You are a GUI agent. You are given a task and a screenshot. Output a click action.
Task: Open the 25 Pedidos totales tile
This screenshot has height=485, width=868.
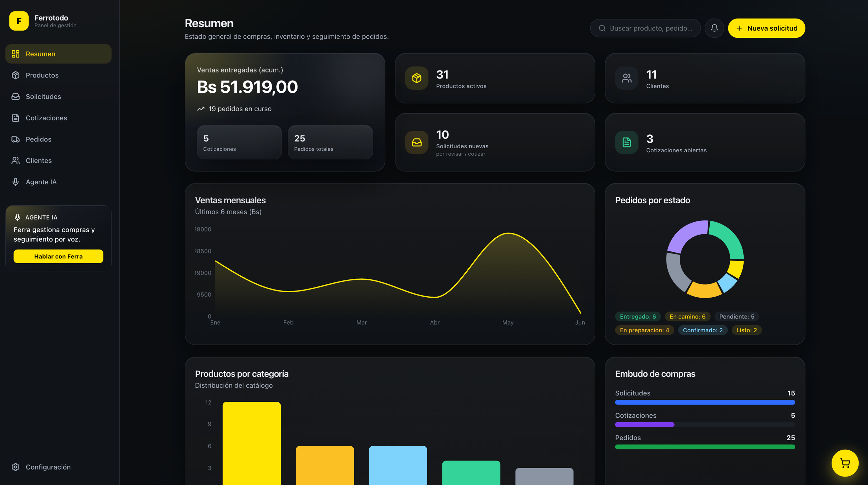pos(330,143)
